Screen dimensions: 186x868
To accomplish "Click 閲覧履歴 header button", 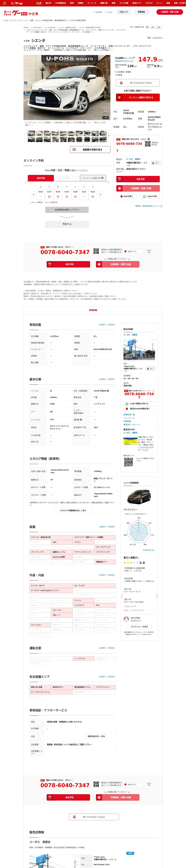I will [x=141, y=12].
